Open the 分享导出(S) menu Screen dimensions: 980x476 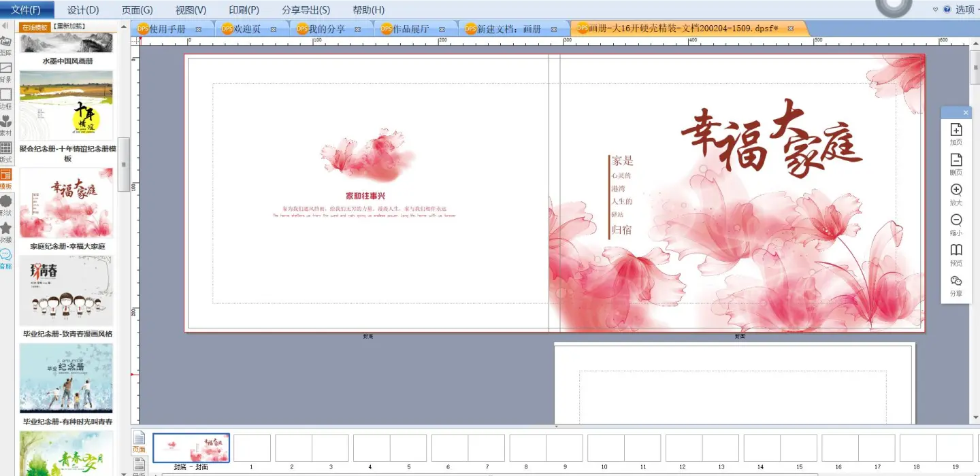point(306,10)
